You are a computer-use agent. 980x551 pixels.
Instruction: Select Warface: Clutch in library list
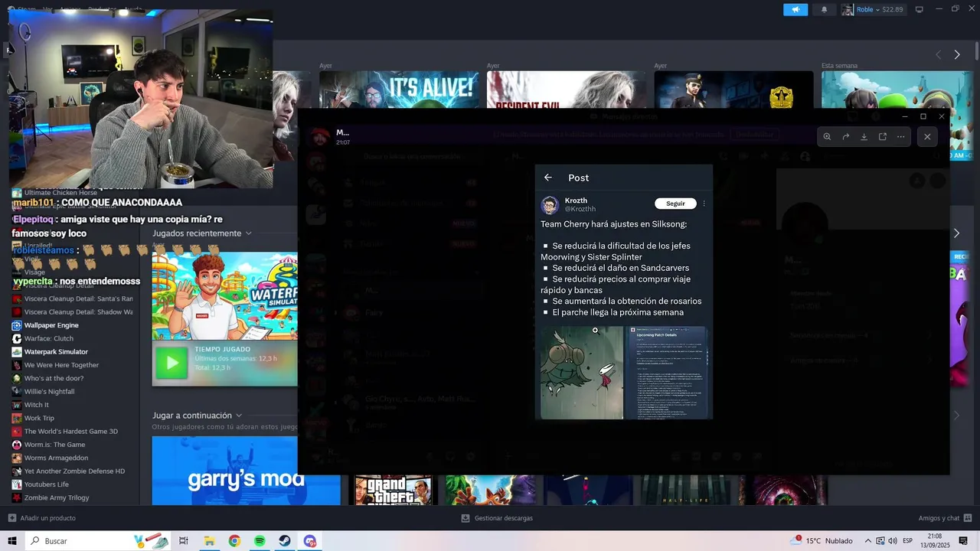point(49,338)
